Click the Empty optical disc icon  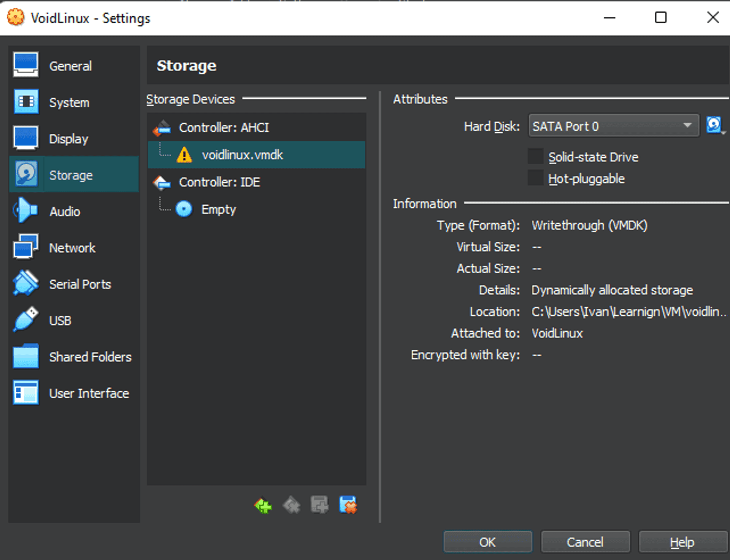[x=184, y=209]
